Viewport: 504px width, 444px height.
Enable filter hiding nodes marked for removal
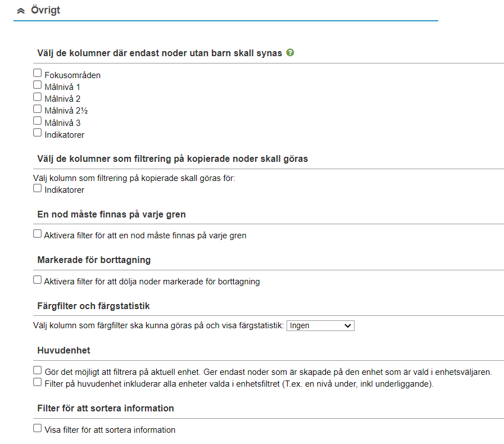[38, 280]
